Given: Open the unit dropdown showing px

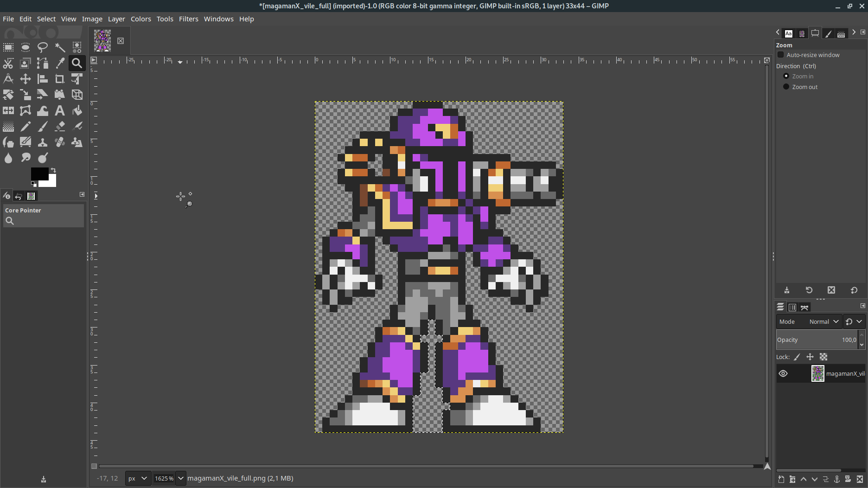Looking at the screenshot, I should click(137, 478).
